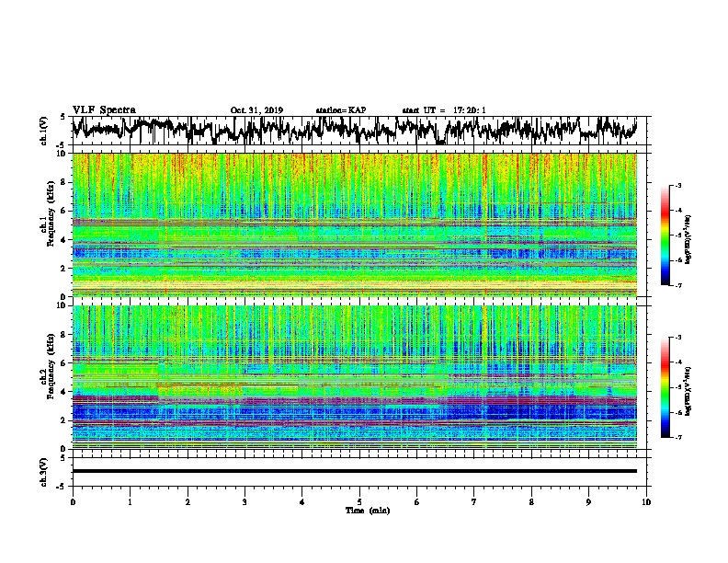Select the "start UT = 17:20:1" text

444,110
